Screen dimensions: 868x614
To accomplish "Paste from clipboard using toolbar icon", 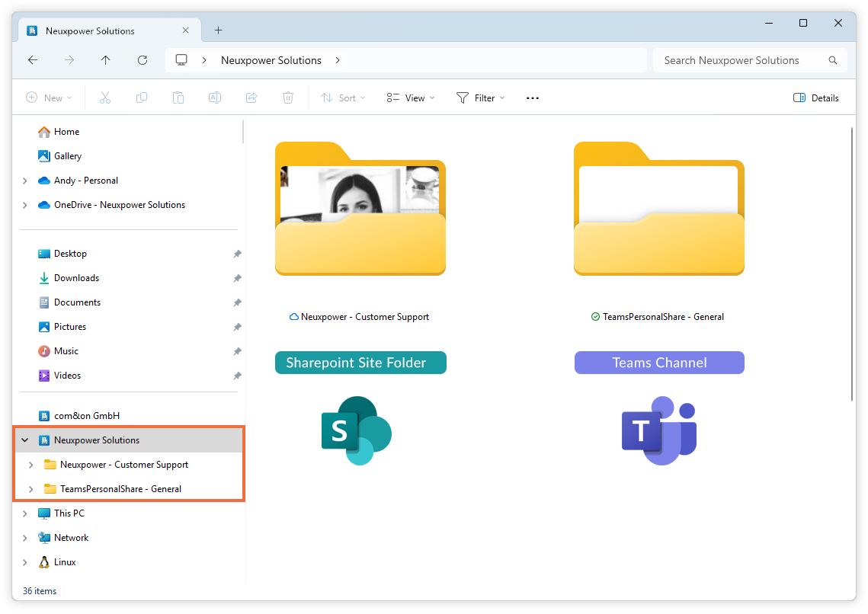I will pos(178,98).
